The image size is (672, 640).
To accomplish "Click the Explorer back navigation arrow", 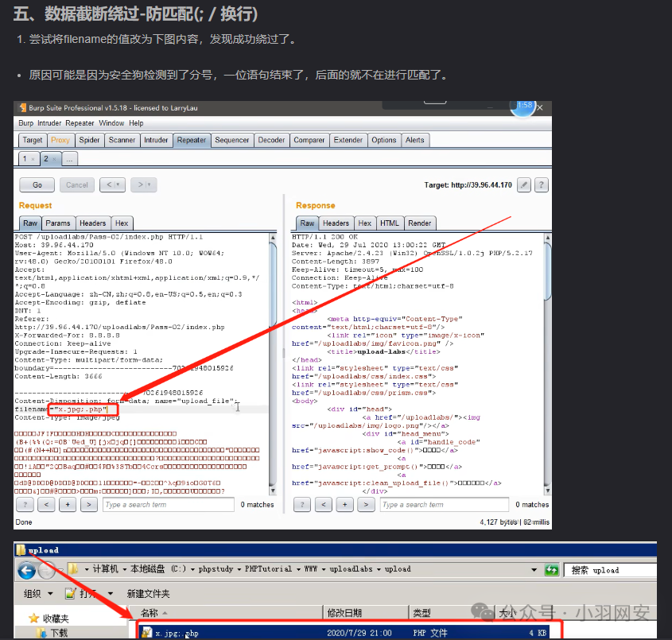I will coord(26,570).
